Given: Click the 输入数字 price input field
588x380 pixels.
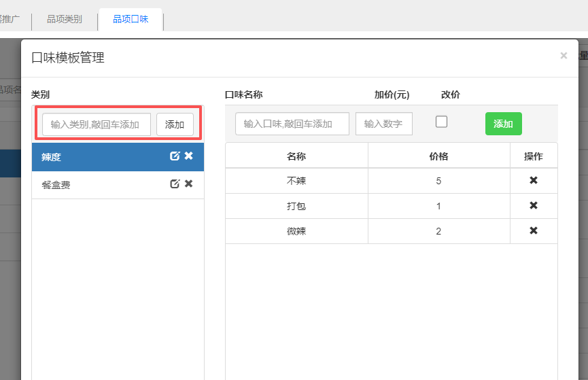Looking at the screenshot, I should point(383,124).
